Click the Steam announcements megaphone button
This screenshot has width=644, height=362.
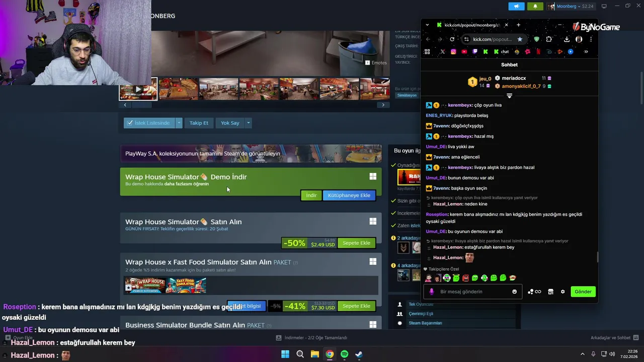516,6
